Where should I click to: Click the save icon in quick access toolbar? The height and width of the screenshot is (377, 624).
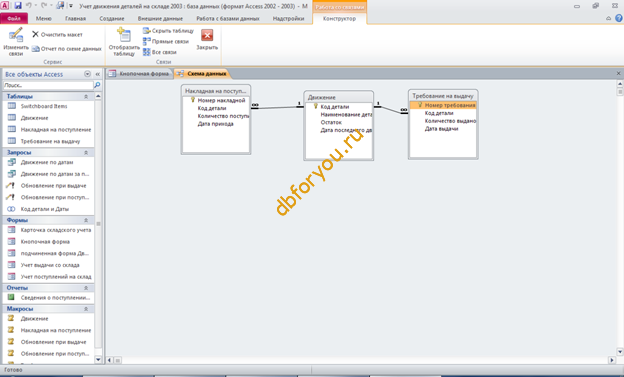click(18, 6)
